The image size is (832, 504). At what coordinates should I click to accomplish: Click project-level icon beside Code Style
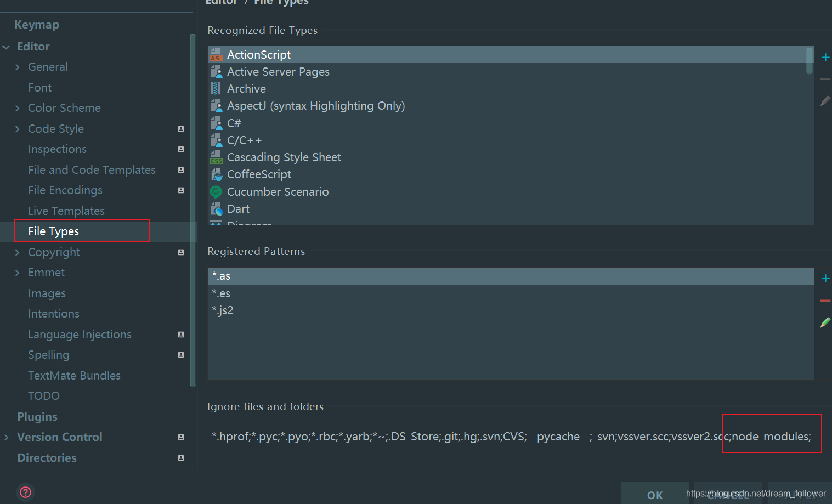(x=181, y=129)
